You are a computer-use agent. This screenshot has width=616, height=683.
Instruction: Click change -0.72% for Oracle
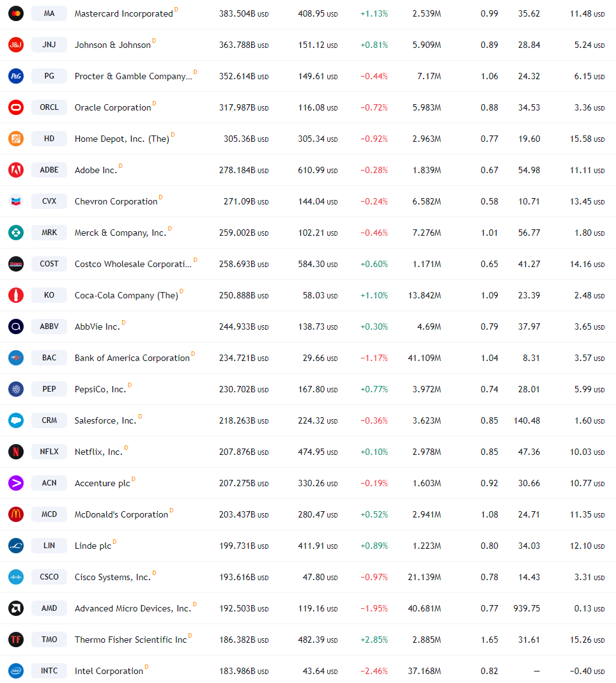pos(374,107)
